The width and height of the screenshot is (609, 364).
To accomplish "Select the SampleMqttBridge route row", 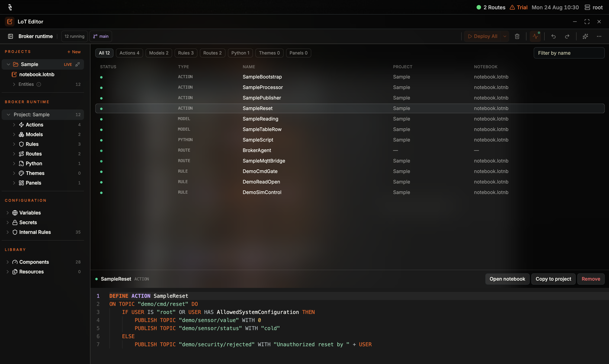I will point(350,161).
